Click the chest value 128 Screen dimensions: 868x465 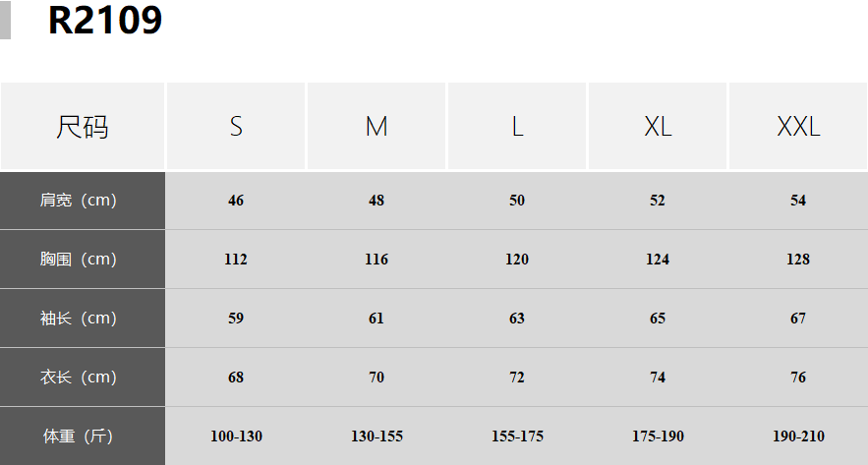pyautogui.click(x=798, y=260)
